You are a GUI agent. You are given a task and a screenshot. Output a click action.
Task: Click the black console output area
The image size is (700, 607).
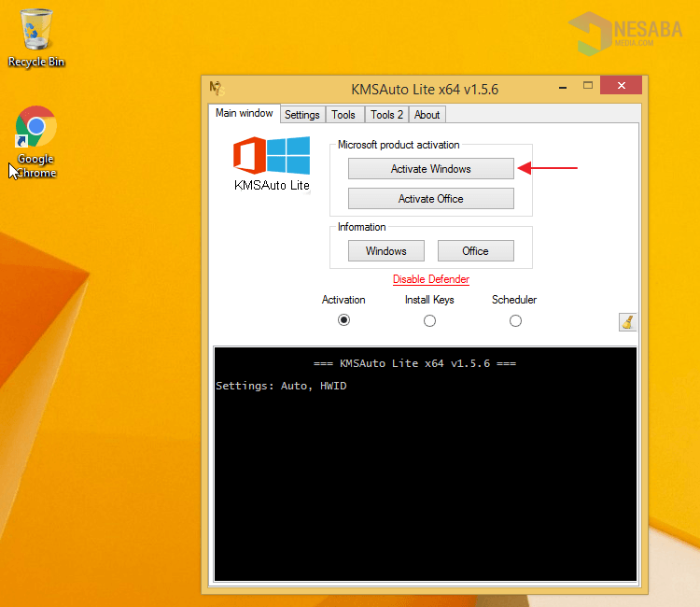click(x=426, y=463)
